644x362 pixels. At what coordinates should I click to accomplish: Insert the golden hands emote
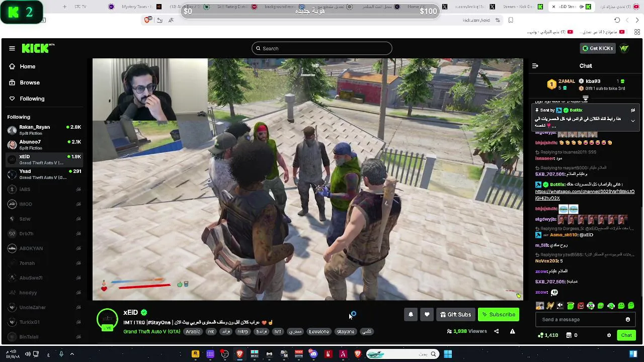coord(550,306)
